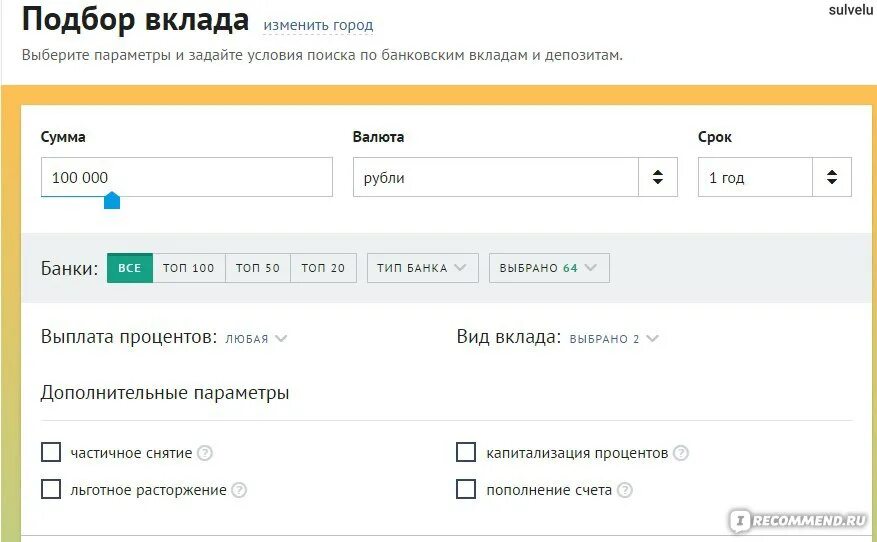Click help icon beside льготное расторжение
Viewport: 877px width, 542px height.
pyautogui.click(x=239, y=490)
